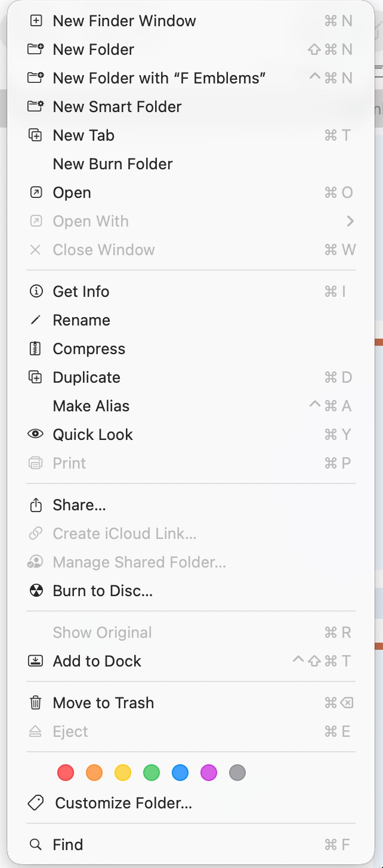Image resolution: width=383 pixels, height=868 pixels.
Task: Expand the Open With submenu arrow
Action: (350, 221)
